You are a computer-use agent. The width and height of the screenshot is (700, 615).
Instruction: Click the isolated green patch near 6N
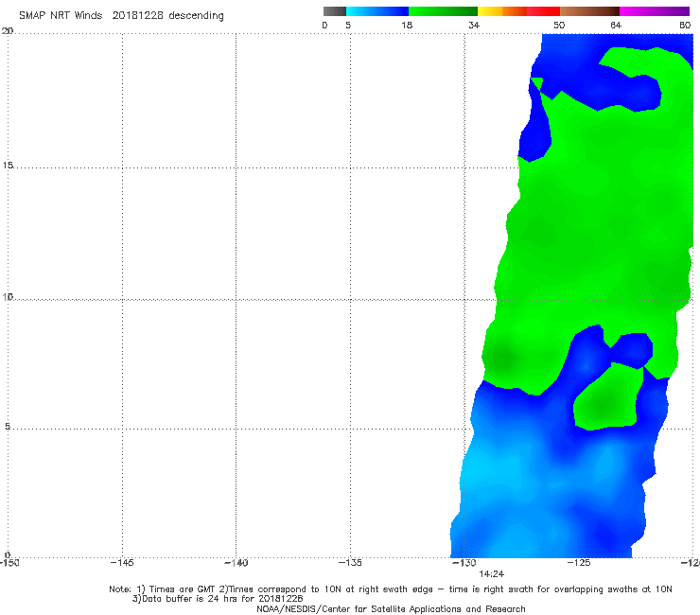[x=607, y=399]
